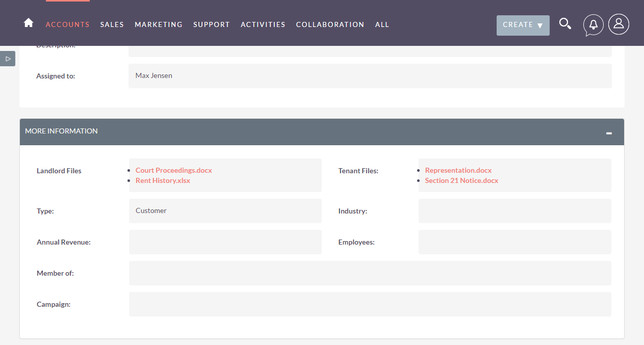The width and height of the screenshot is (644, 345).
Task: Click the empty Annual Revenue field
Action: (225, 242)
